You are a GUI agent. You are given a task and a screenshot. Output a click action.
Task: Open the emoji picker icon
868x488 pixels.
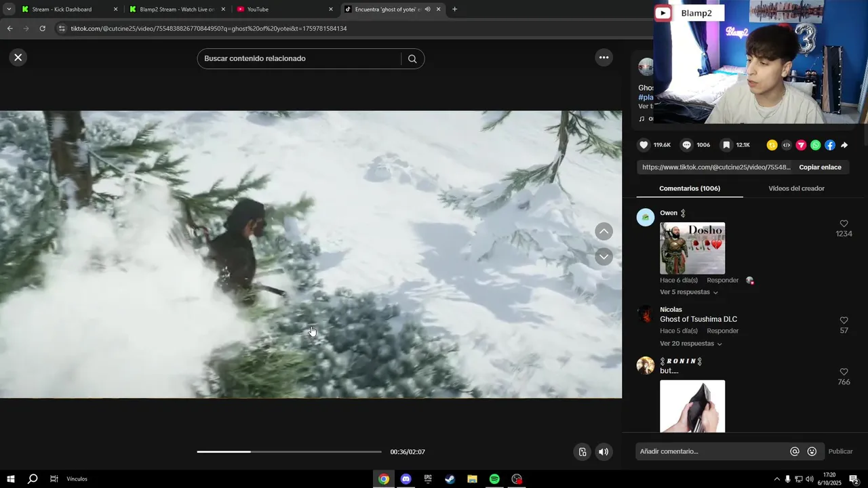[812, 451]
